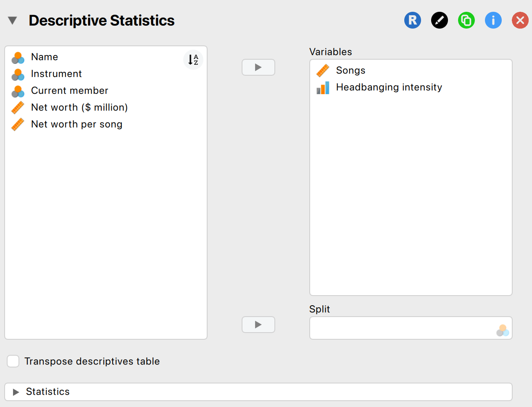Enable Transpose descriptives table checkbox
The width and height of the screenshot is (532, 407).
pos(13,361)
